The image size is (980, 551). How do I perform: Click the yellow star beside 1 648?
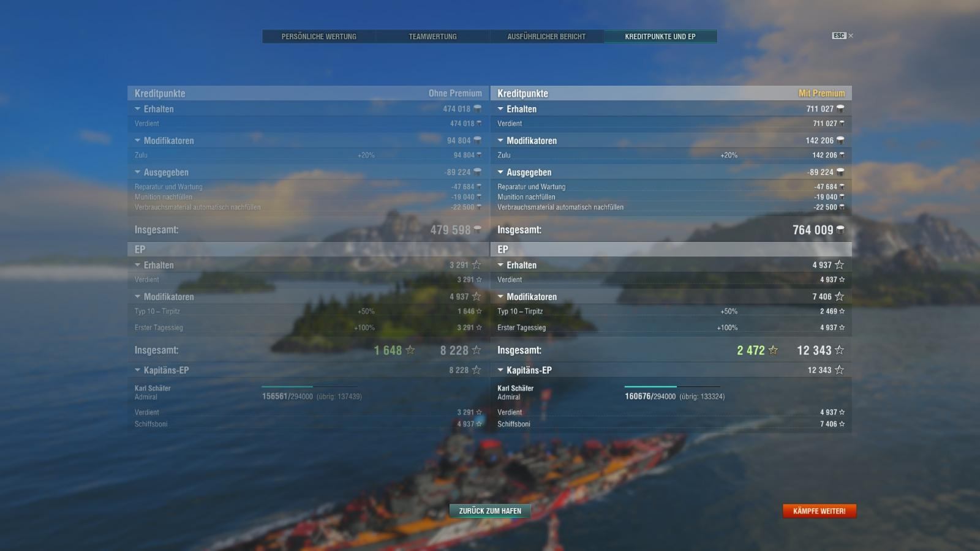pos(410,350)
